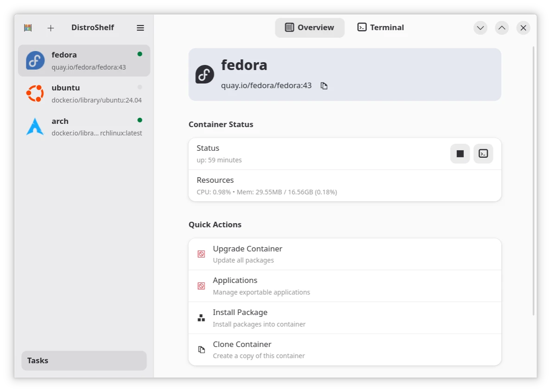Click Clone Container quick action
551x392 pixels.
(x=345, y=350)
